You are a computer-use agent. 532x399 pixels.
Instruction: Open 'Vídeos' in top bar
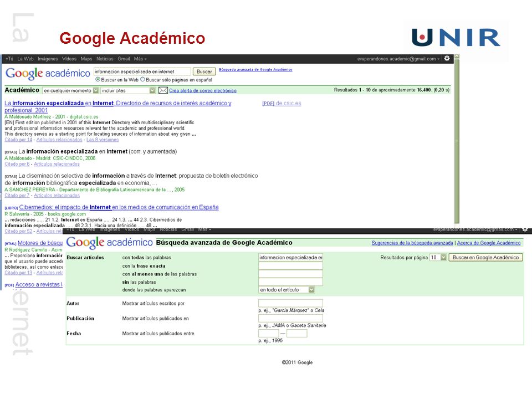pyautogui.click(x=69, y=59)
